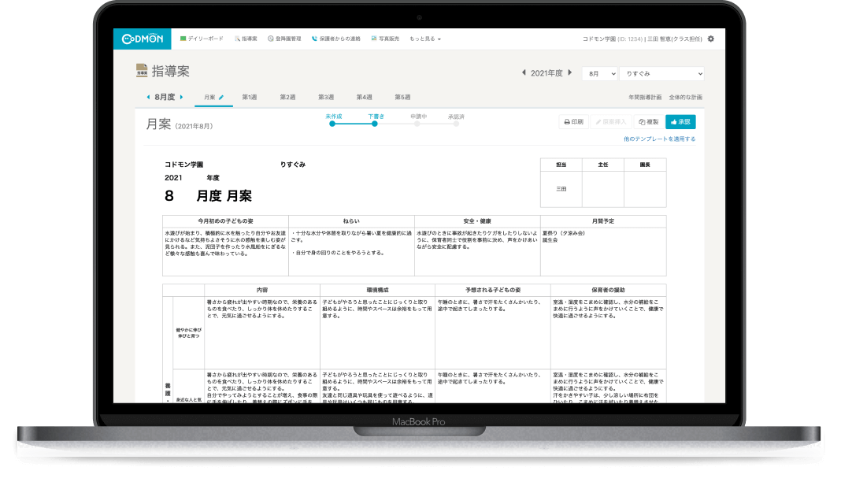Screen dimensions: 841x504
Task: Open 保護者からの連絡
Action: [336, 39]
